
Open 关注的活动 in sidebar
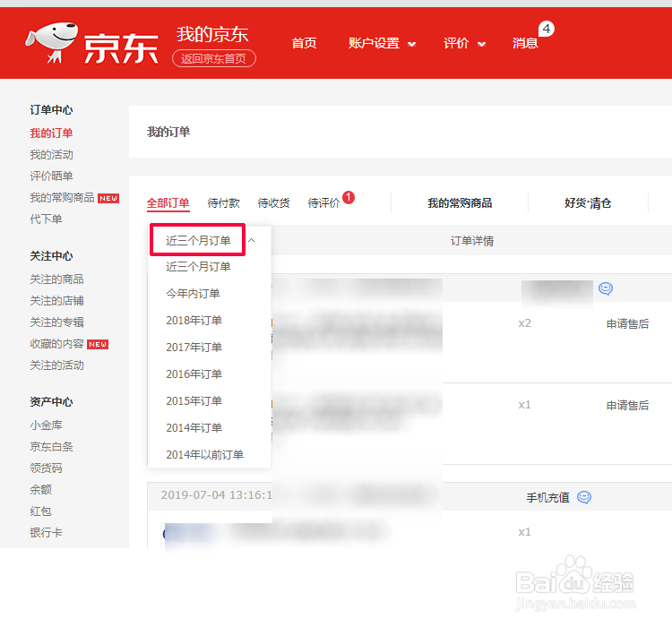pyautogui.click(x=56, y=365)
